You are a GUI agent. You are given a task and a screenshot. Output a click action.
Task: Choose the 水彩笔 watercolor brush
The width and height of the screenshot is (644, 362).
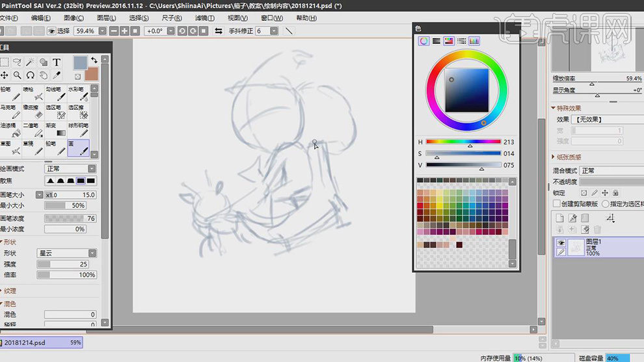coord(78,93)
